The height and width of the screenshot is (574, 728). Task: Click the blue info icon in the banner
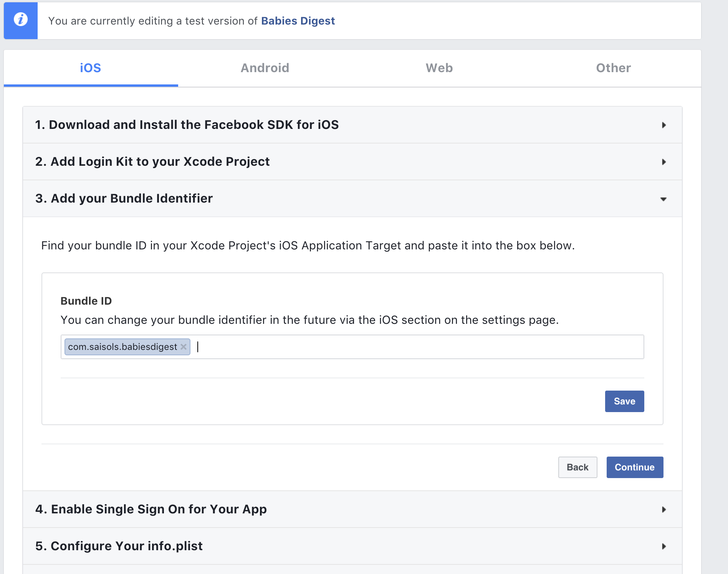tap(21, 19)
